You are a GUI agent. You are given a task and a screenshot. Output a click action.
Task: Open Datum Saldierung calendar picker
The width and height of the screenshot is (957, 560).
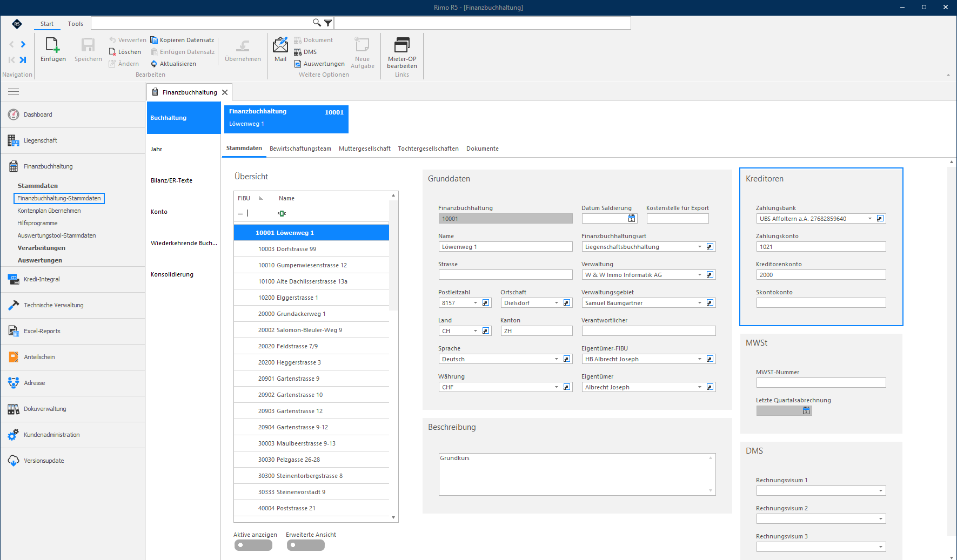click(x=632, y=219)
